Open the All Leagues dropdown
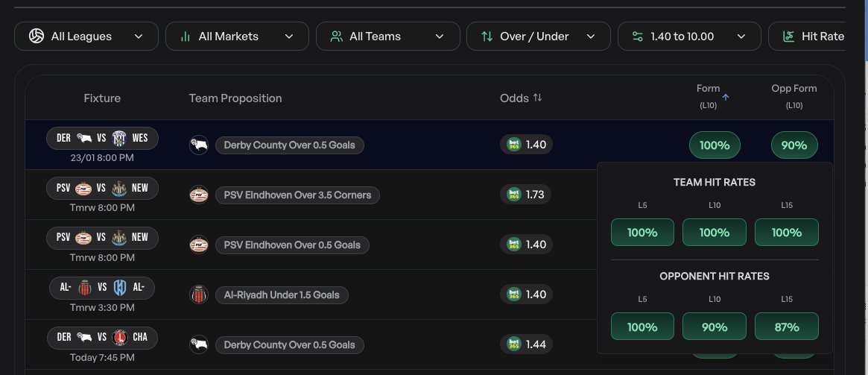Viewport: 868px width, 375px height. (86, 36)
